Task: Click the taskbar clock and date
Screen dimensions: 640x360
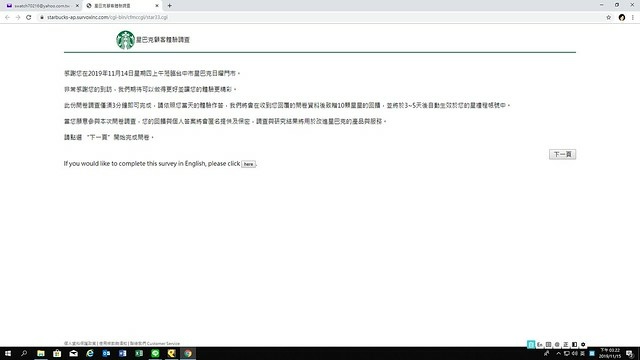Action: point(610,353)
